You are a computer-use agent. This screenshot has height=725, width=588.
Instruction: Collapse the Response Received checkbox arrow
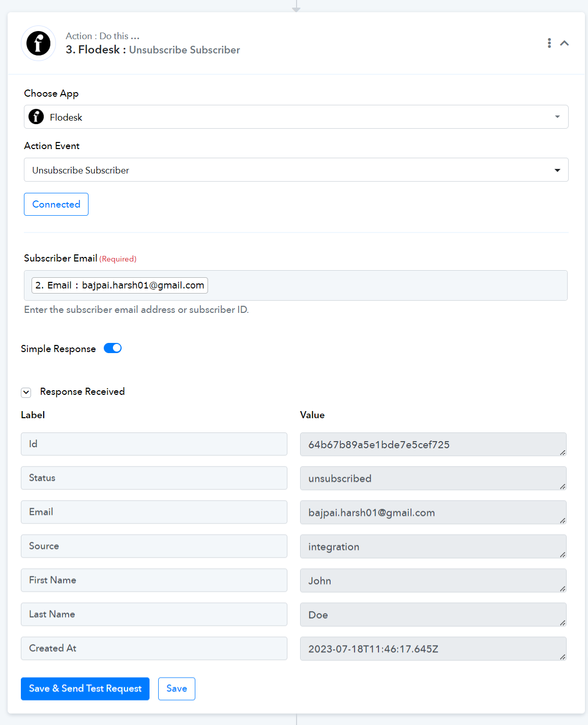click(x=26, y=392)
